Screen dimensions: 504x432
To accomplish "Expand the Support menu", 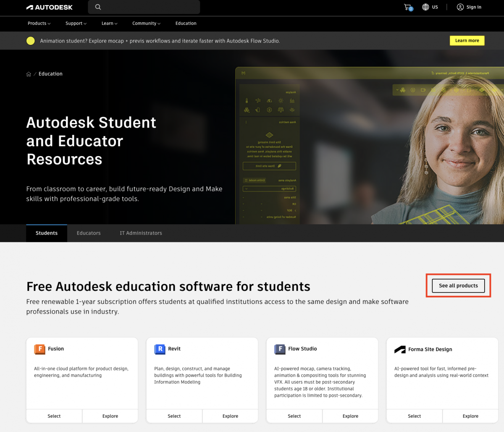I will tap(76, 24).
